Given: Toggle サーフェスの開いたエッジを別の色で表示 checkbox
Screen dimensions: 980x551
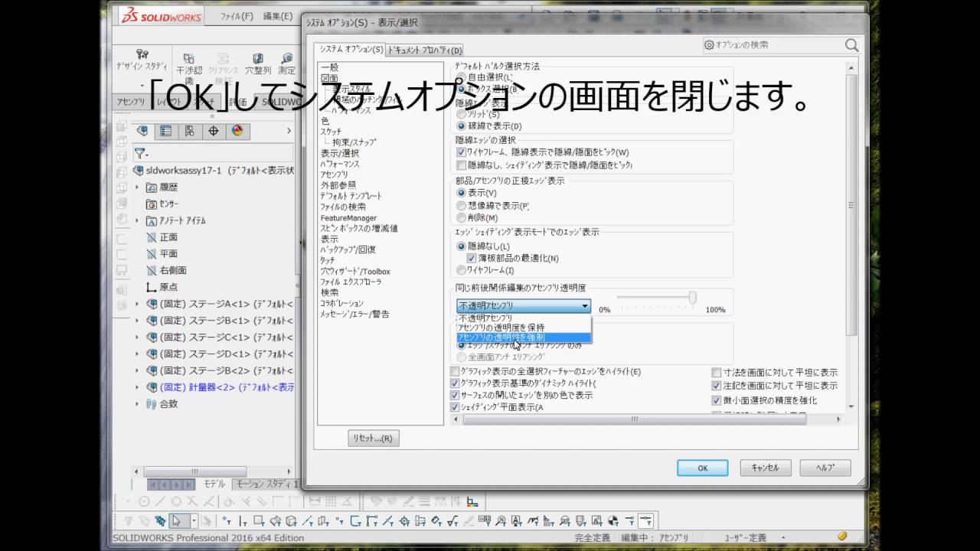Looking at the screenshot, I should pos(455,395).
